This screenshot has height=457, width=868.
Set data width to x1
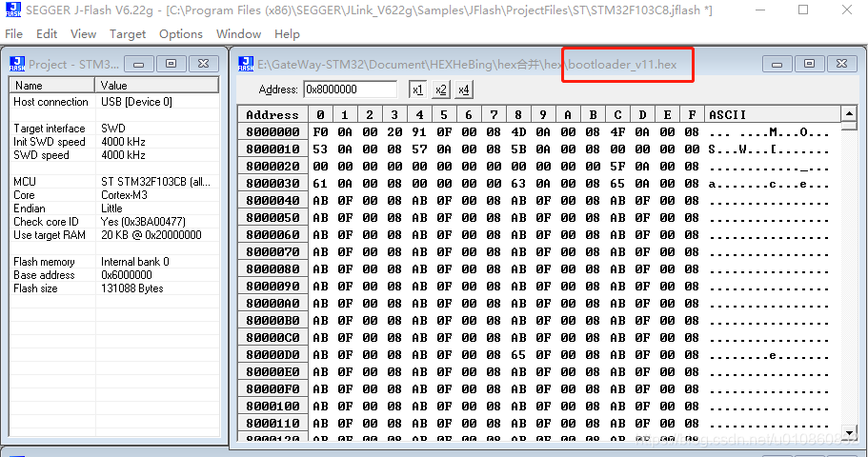pos(417,89)
